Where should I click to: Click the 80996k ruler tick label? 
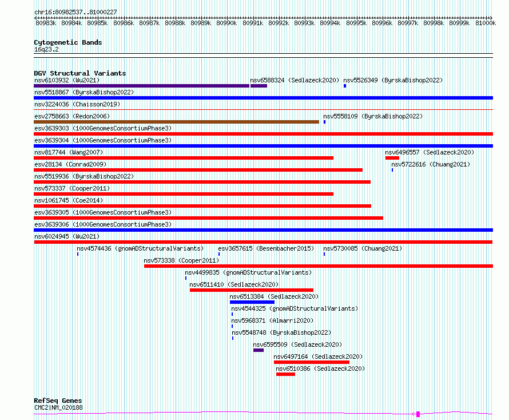(x=382, y=23)
